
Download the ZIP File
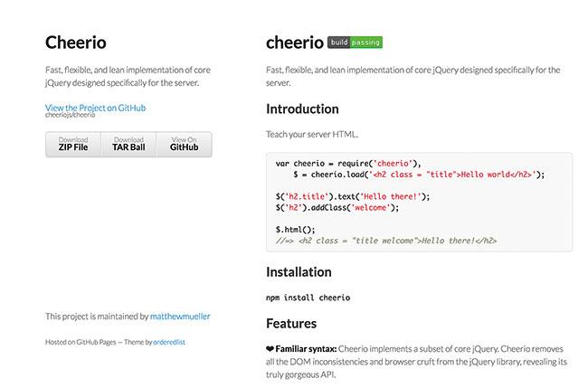click(x=73, y=144)
